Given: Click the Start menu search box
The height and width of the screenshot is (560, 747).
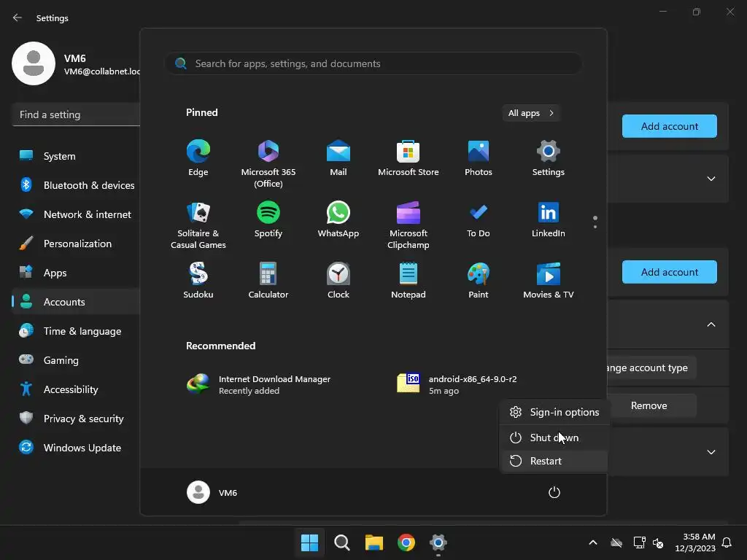Looking at the screenshot, I should coord(373,64).
